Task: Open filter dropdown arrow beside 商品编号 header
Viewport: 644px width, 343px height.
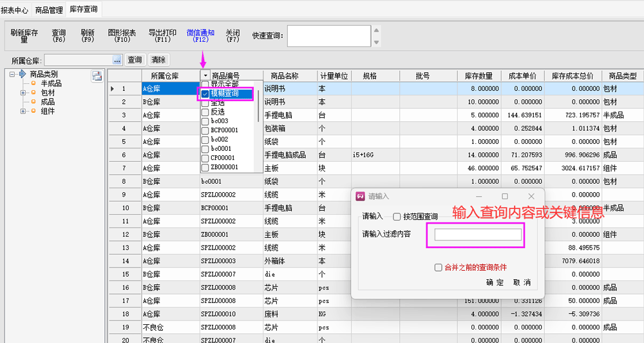Action: (x=205, y=76)
